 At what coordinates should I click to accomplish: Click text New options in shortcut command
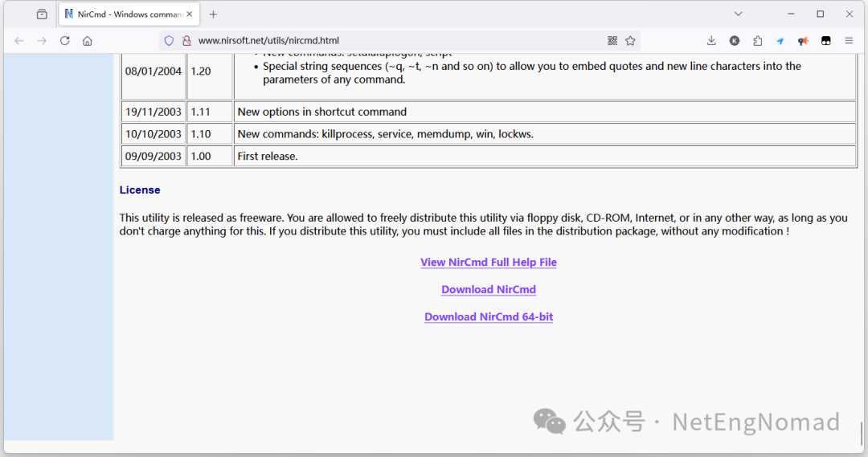click(322, 112)
